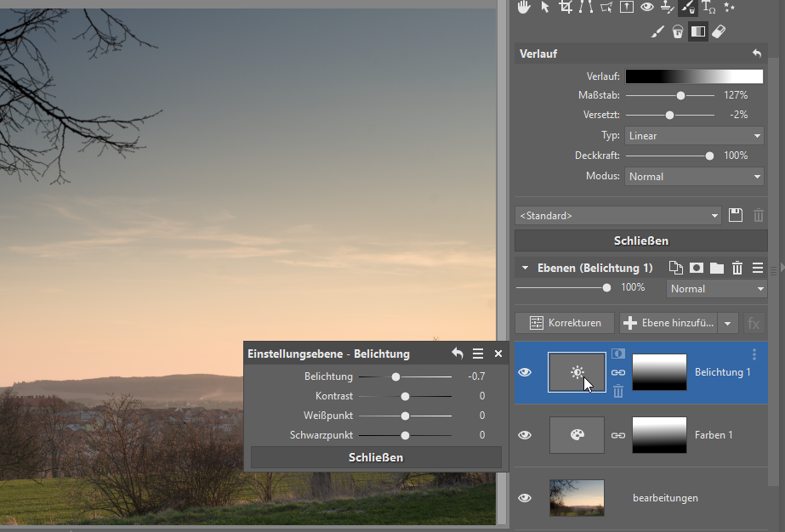Click the Belichtung exposure slider handle
Screen dimensions: 785x532
tap(395, 376)
